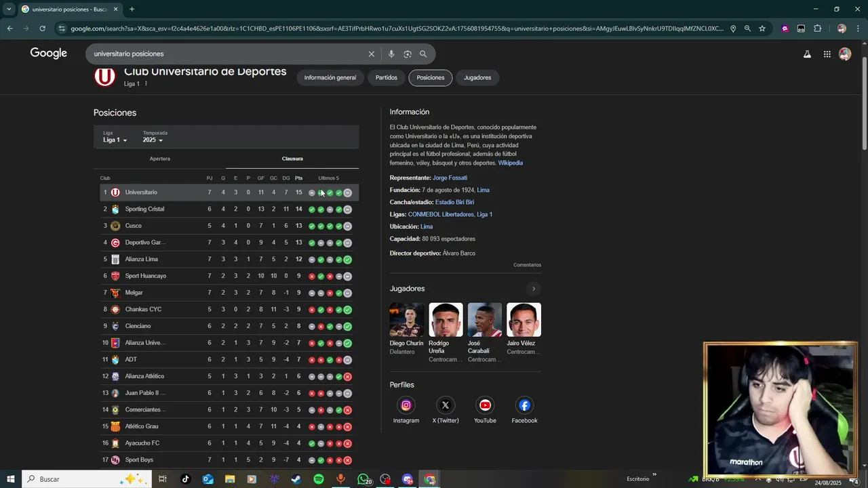
Task: Select the Chankas CYC row
Action: click(x=229, y=310)
